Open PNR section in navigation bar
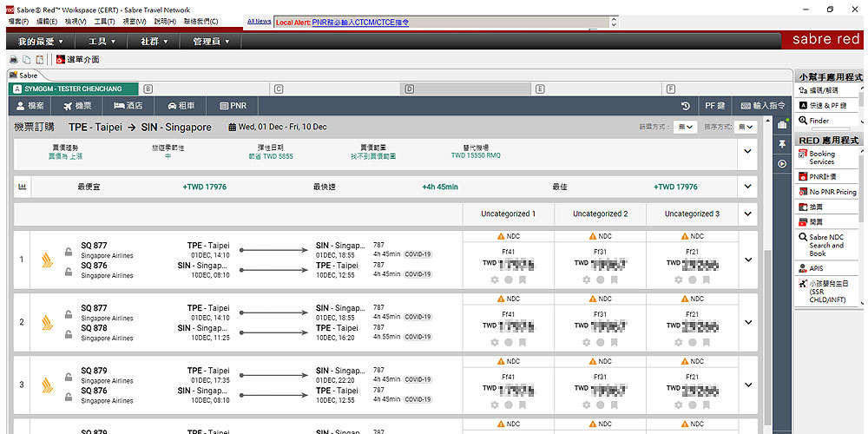 click(x=233, y=106)
